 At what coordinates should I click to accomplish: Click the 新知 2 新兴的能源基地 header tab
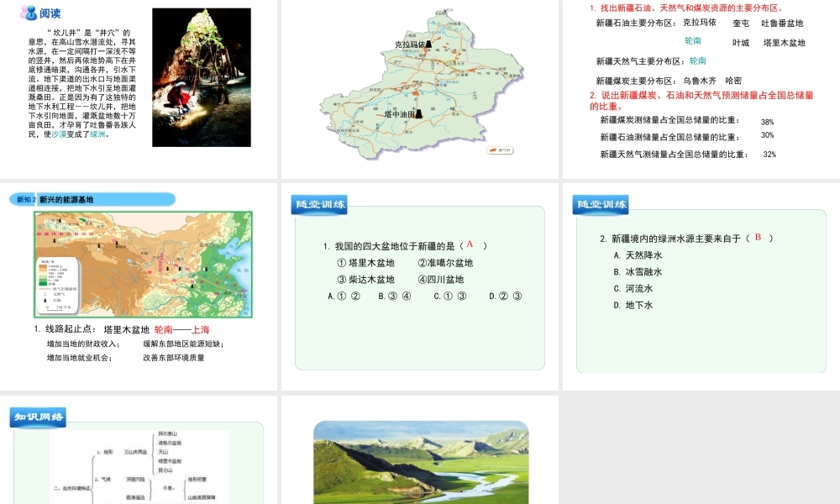(x=92, y=199)
